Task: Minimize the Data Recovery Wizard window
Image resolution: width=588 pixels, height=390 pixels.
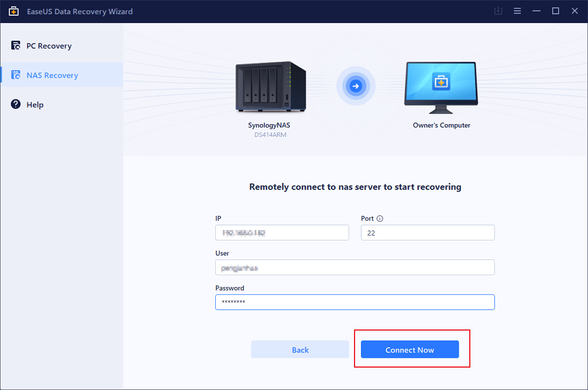Action: tap(536, 11)
